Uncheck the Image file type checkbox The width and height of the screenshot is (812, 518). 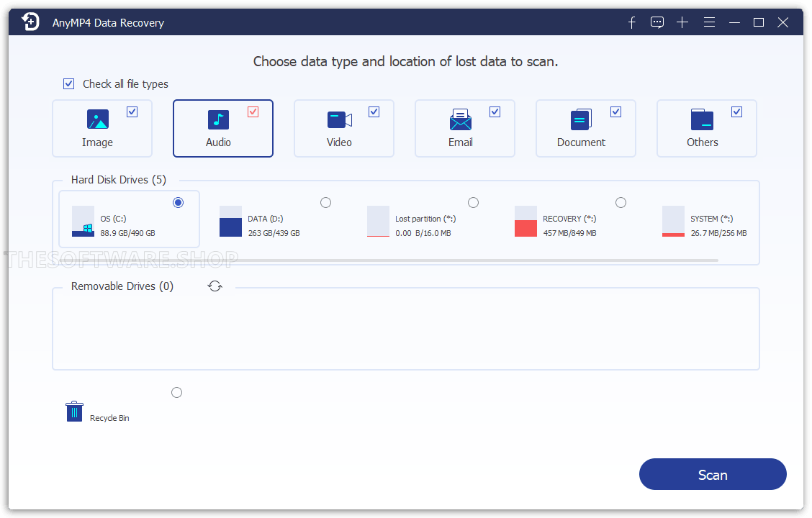132,112
